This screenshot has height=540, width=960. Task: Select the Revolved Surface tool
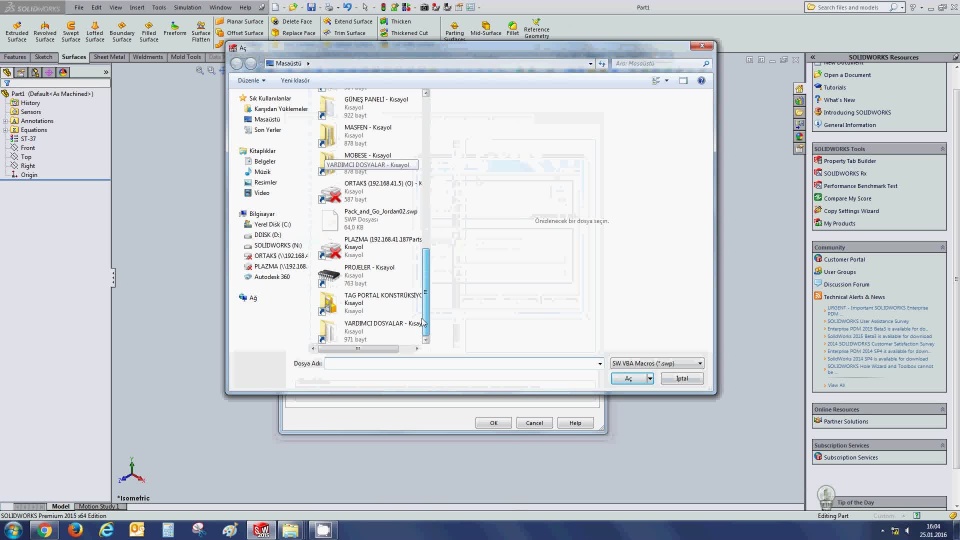44,32
